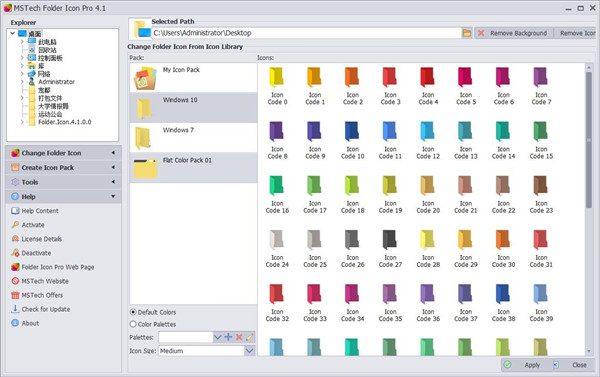Select the 打包文件 folder in Explorer tree
The width and height of the screenshot is (600, 377).
50,98
